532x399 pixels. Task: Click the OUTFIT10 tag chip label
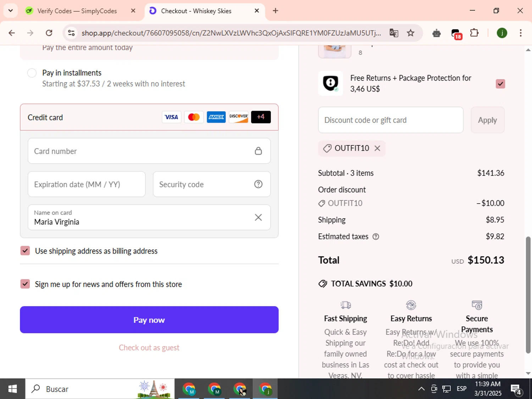click(352, 148)
